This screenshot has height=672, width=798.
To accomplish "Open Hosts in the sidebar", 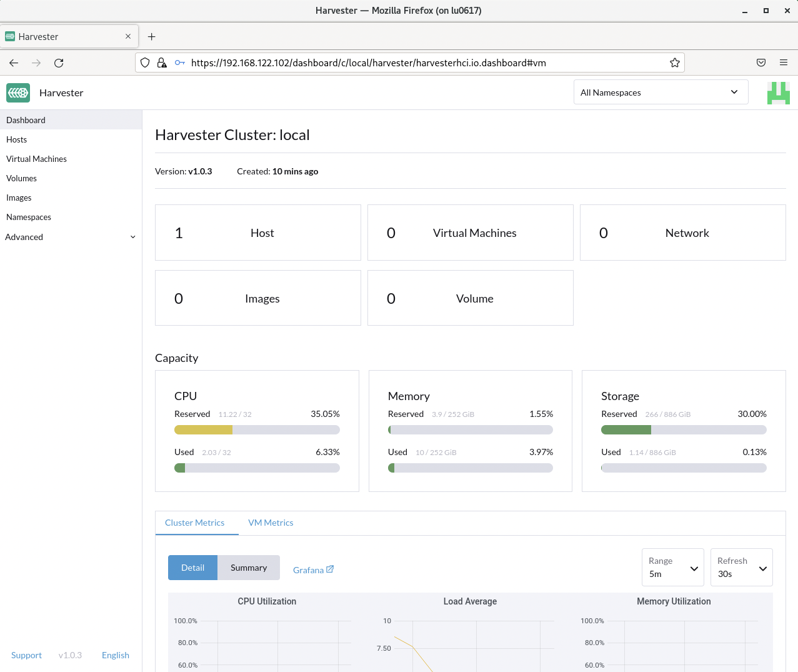I will coord(71,139).
